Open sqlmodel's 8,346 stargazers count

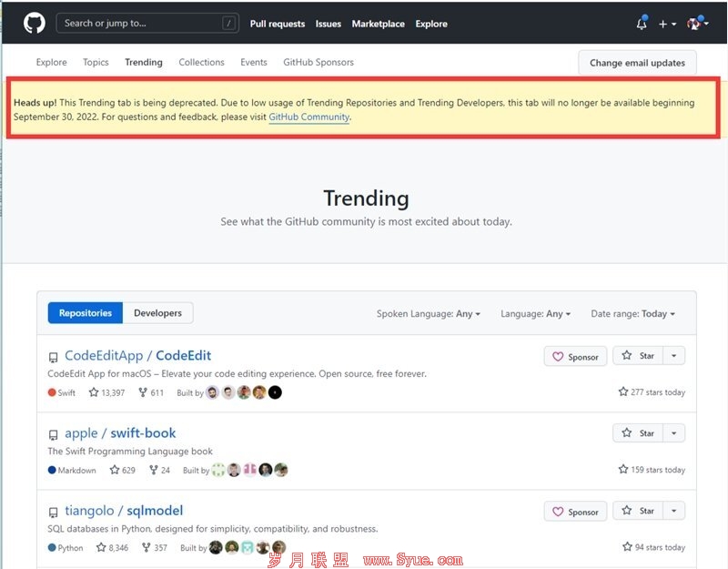pyautogui.click(x=112, y=548)
